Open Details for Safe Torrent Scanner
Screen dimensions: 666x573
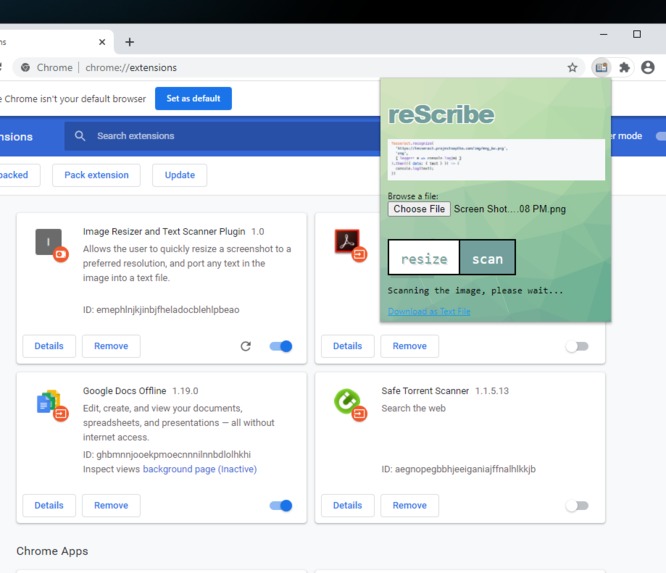tap(347, 505)
